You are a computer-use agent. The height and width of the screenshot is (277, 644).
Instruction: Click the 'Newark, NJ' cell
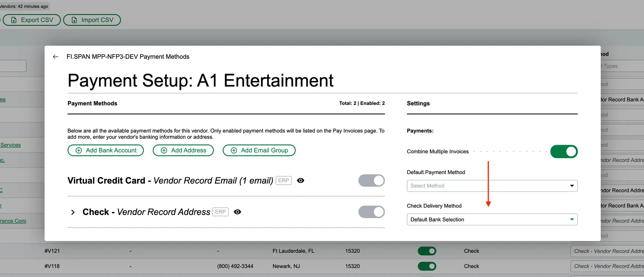(286, 266)
